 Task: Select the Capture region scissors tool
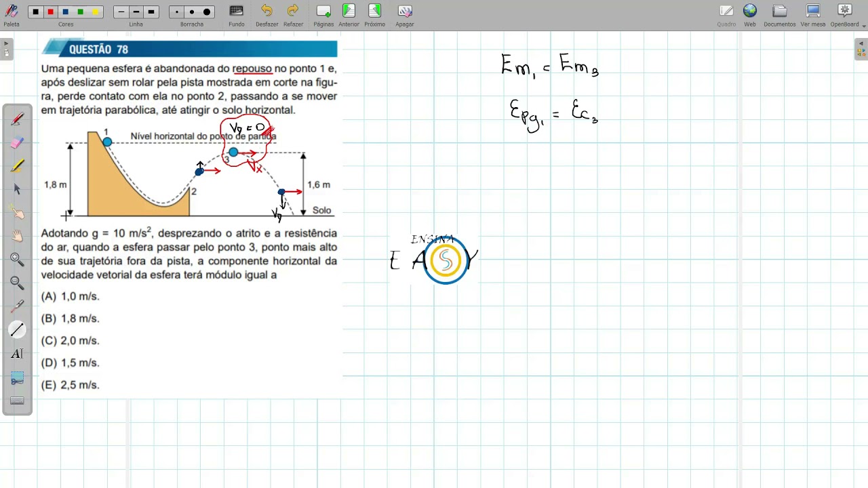point(17,377)
